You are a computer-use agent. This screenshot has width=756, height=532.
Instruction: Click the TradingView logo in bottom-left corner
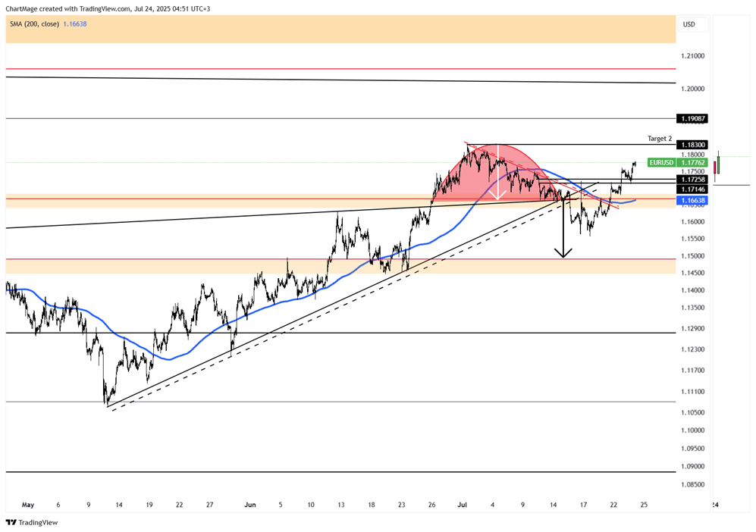click(x=31, y=522)
